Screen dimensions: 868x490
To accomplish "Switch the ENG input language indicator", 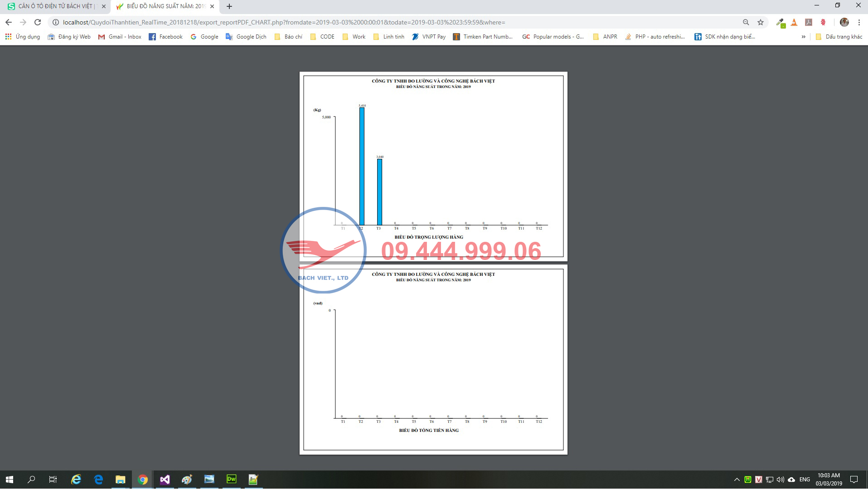I will pyautogui.click(x=805, y=480).
